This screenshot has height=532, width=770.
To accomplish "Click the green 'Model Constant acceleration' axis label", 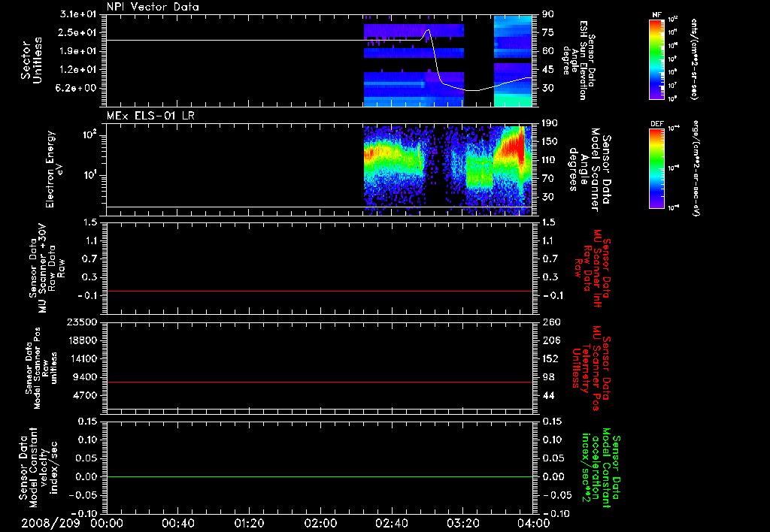I will tap(601, 468).
